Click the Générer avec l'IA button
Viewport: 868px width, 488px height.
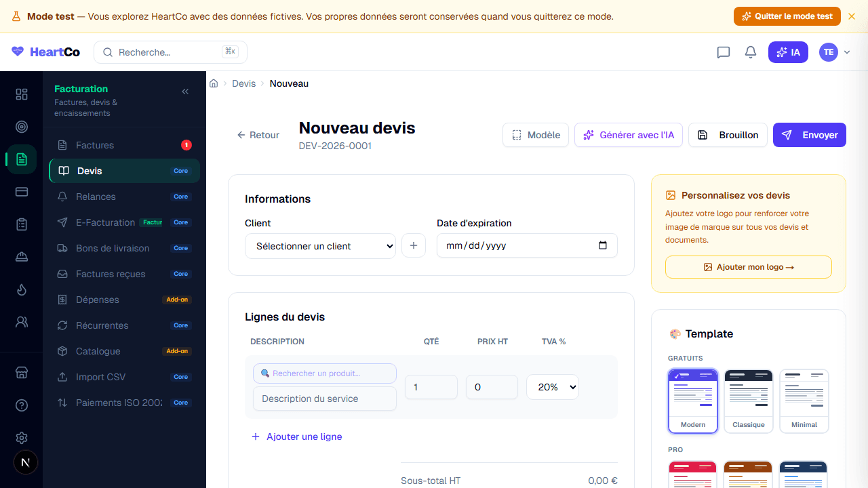628,135
